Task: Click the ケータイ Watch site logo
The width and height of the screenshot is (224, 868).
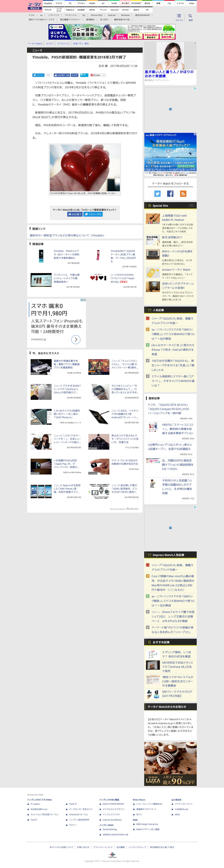Action: (x=35, y=6)
